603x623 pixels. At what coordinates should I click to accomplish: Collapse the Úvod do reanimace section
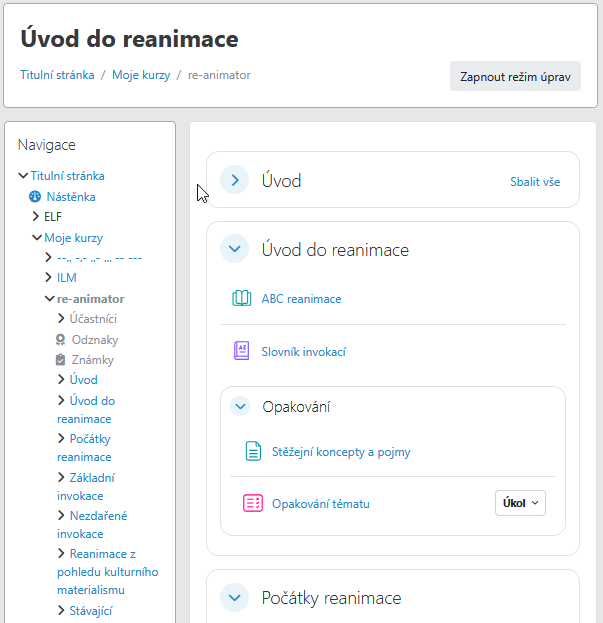(x=235, y=250)
